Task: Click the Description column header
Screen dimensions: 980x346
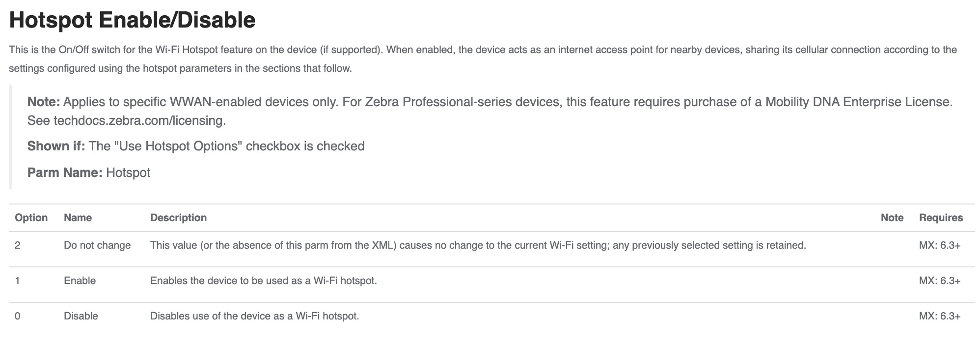Action: [178, 218]
